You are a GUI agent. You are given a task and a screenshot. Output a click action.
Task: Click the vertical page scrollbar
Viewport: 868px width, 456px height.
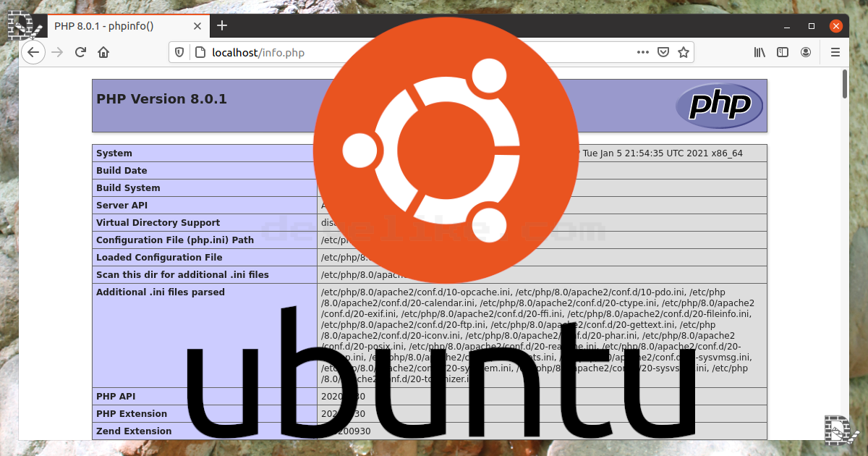pos(845,84)
